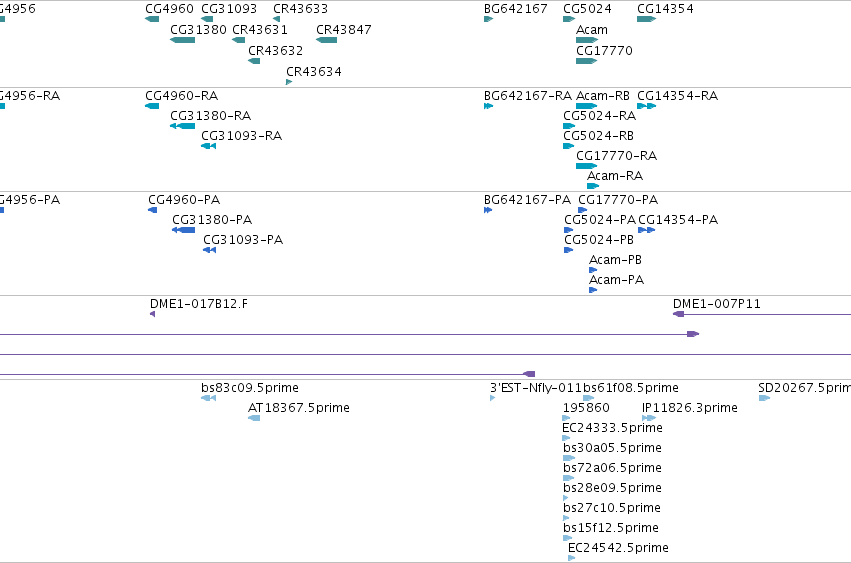The height and width of the screenshot is (563, 851).
Task: Click the CG14354-PA protein label
Action: (x=678, y=220)
